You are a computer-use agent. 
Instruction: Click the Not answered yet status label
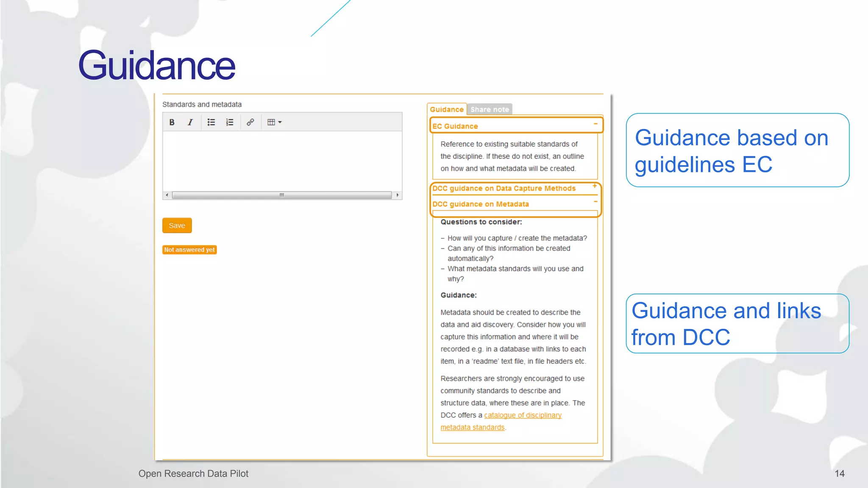pos(189,250)
